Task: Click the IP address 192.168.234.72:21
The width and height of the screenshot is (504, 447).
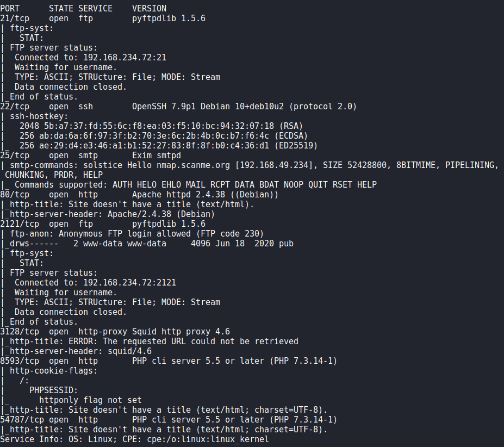Action: pyautogui.click(x=125, y=58)
